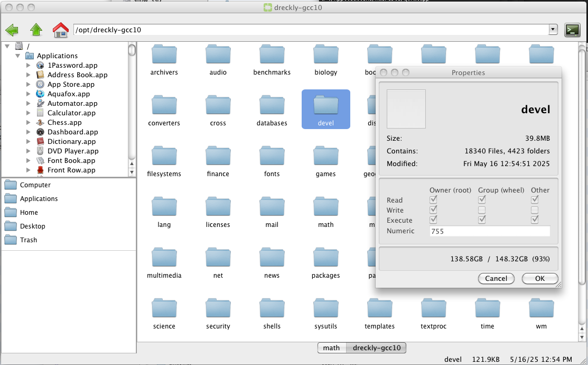
Task: Select the fonts folder icon
Action: 272,156
